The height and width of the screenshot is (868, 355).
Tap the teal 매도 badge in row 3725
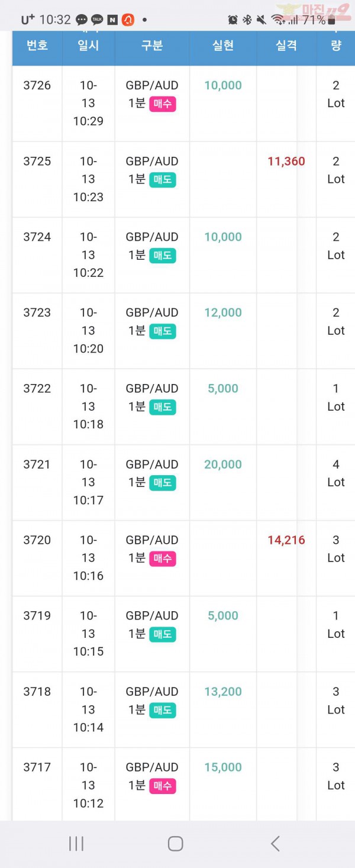162,179
